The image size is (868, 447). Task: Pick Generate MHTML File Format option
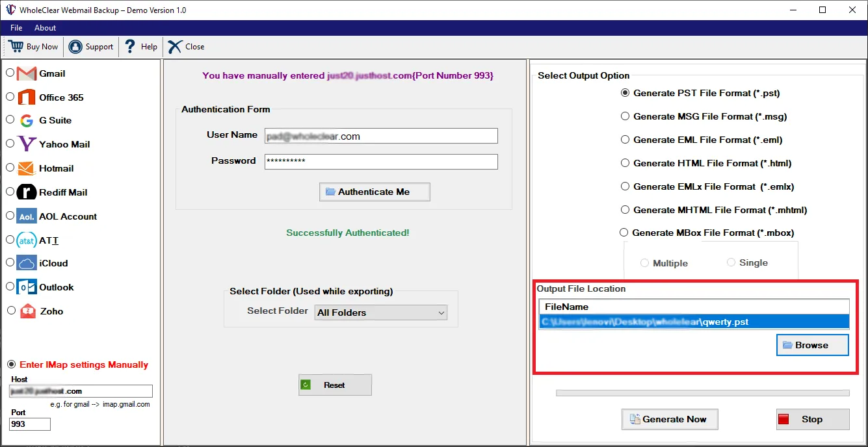[x=625, y=210]
